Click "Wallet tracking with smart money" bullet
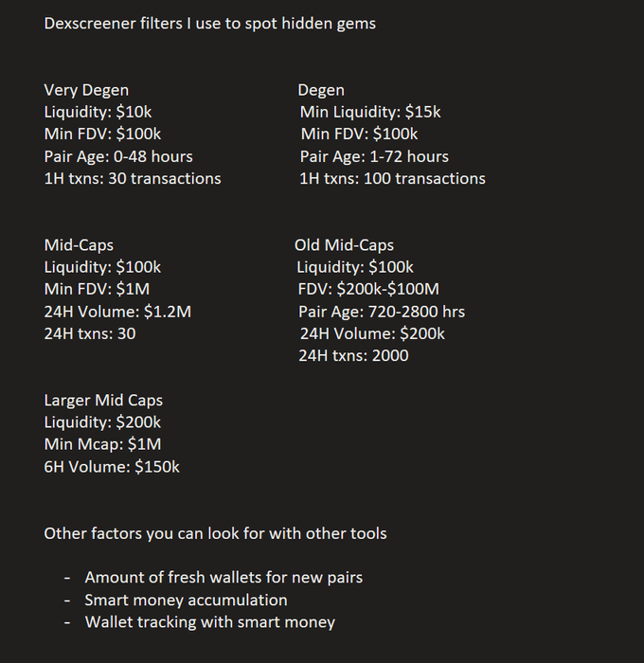The height and width of the screenshot is (663, 644). tap(209, 622)
